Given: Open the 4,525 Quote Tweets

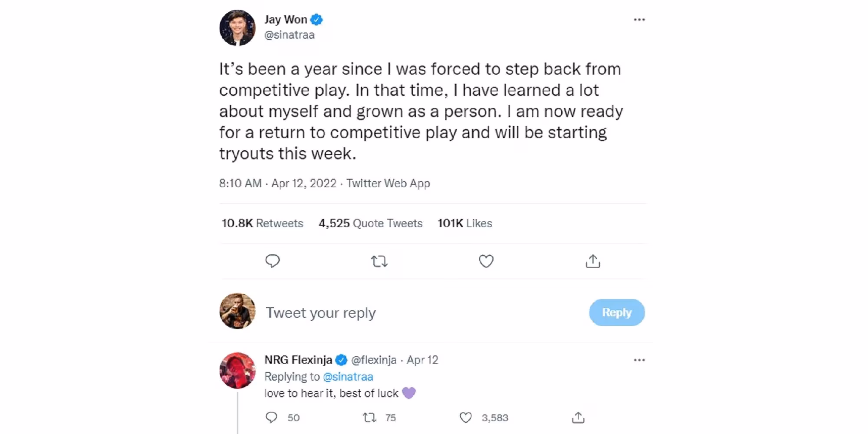Looking at the screenshot, I should tap(370, 223).
